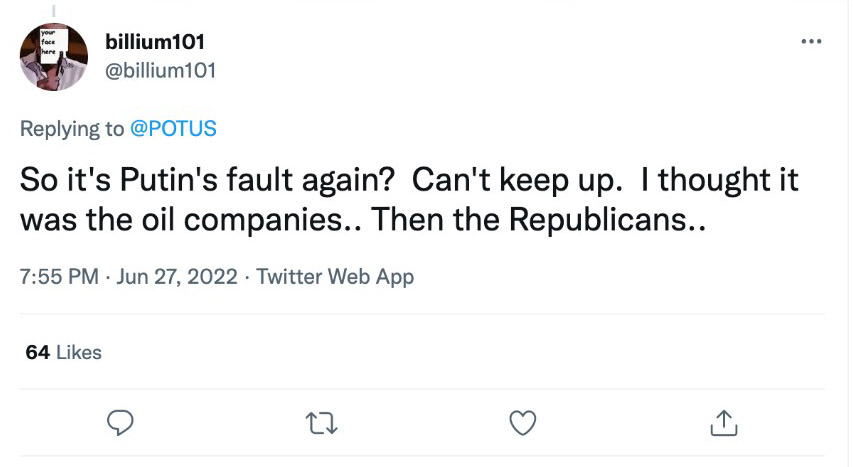Open the share tweet icon
Screen dimensions: 854x467
coord(722,423)
